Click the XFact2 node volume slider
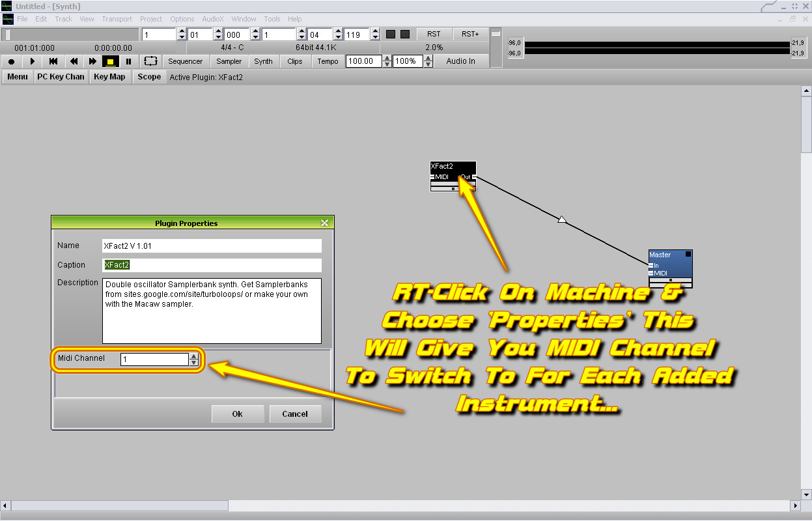Screen dimensions: 812x521 453,188
